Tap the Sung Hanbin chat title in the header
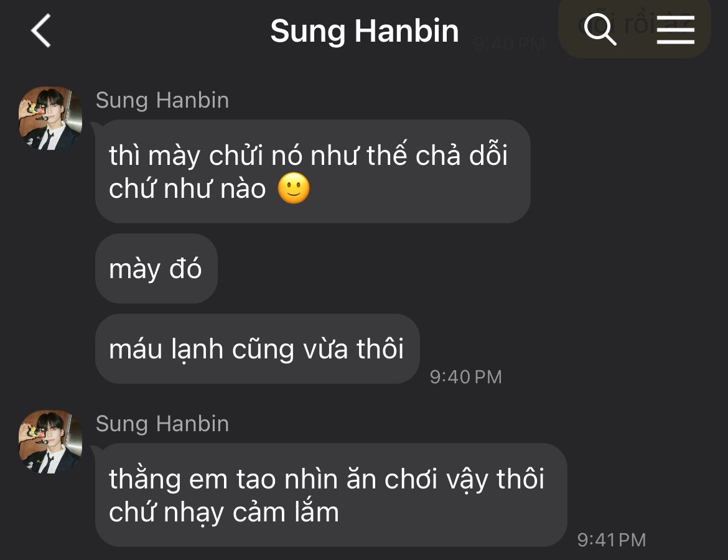This screenshot has height=560, width=728. (365, 31)
